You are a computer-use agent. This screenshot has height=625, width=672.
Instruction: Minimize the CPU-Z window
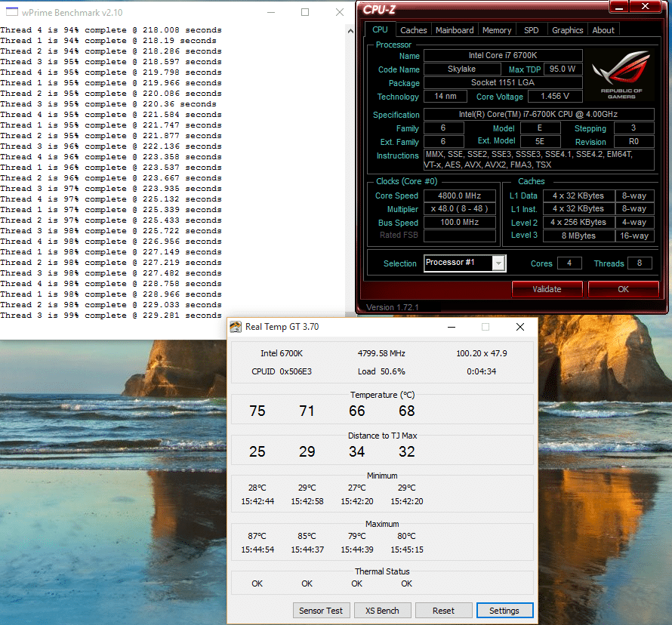click(x=619, y=7)
